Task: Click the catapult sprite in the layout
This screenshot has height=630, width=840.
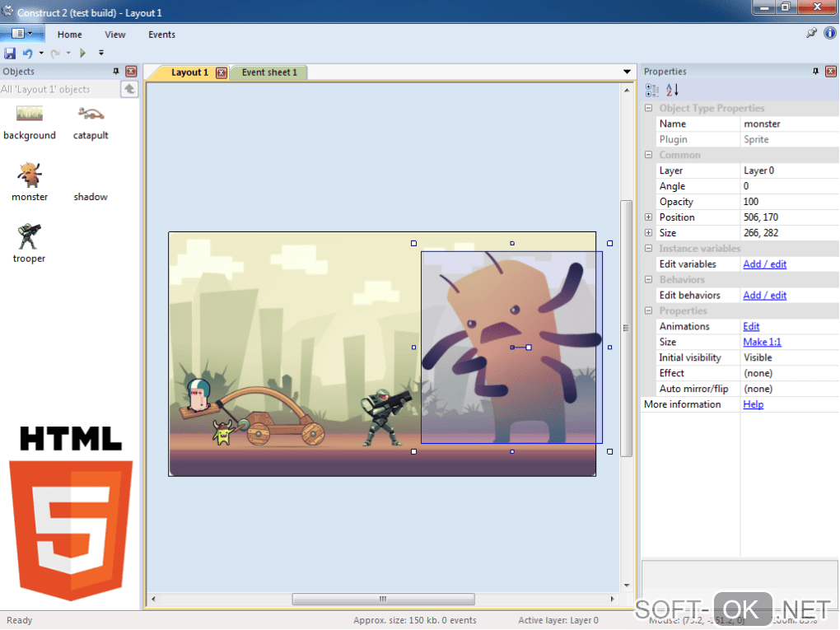Action: 257,414
